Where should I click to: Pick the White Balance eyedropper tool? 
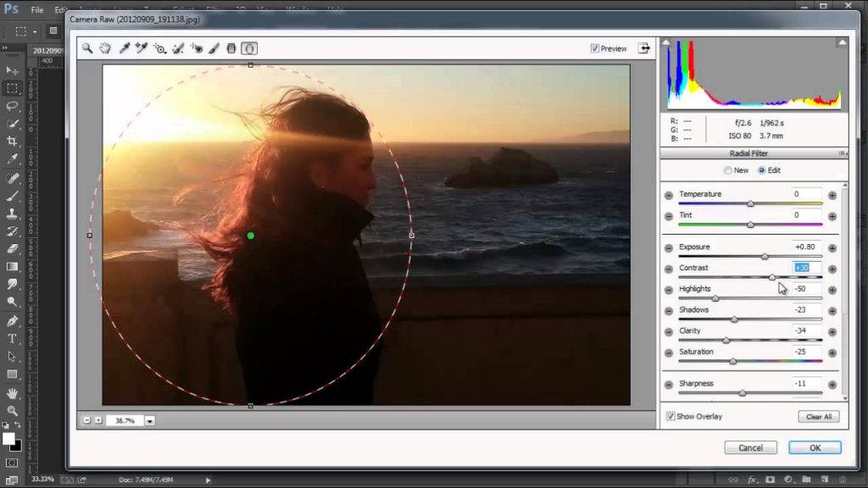[x=124, y=48]
